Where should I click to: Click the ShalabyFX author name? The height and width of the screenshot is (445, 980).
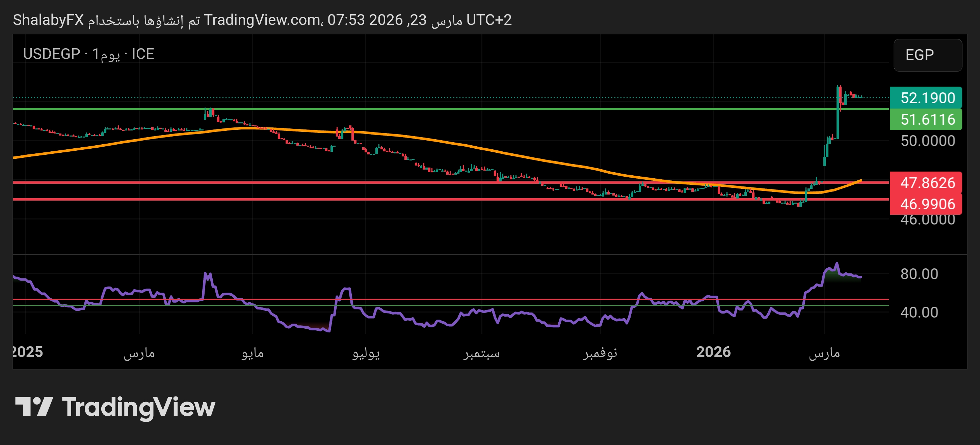(48, 20)
